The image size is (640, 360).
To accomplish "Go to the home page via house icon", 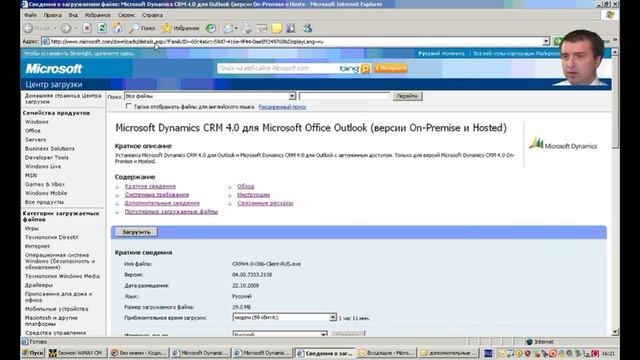I will tap(117, 28).
